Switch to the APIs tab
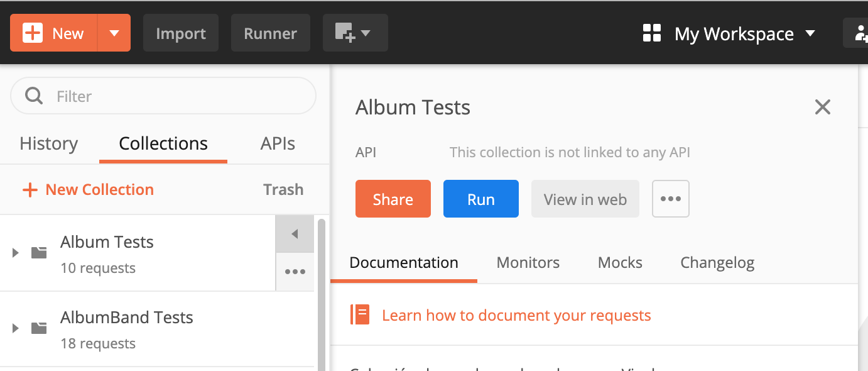This screenshot has height=371, width=868. click(278, 143)
